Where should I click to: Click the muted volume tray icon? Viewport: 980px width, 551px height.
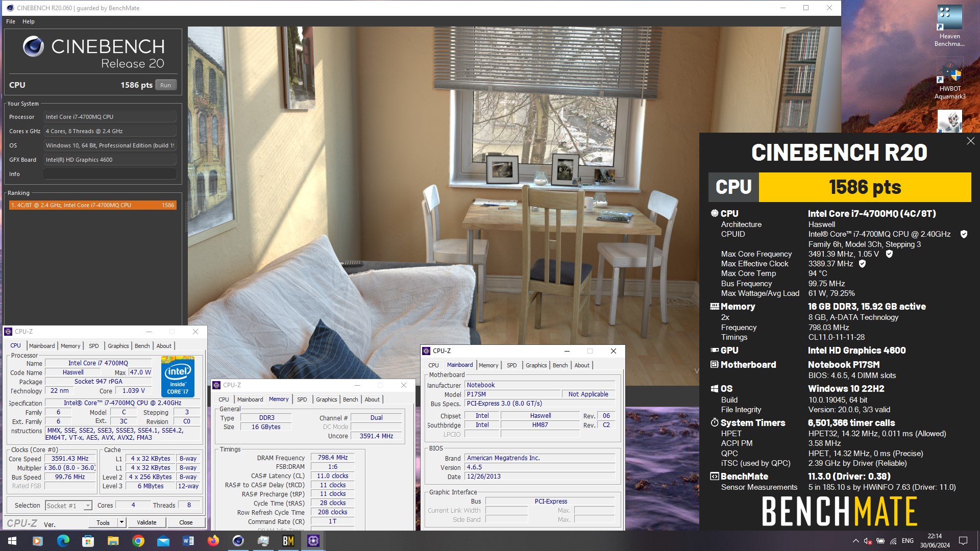point(868,541)
